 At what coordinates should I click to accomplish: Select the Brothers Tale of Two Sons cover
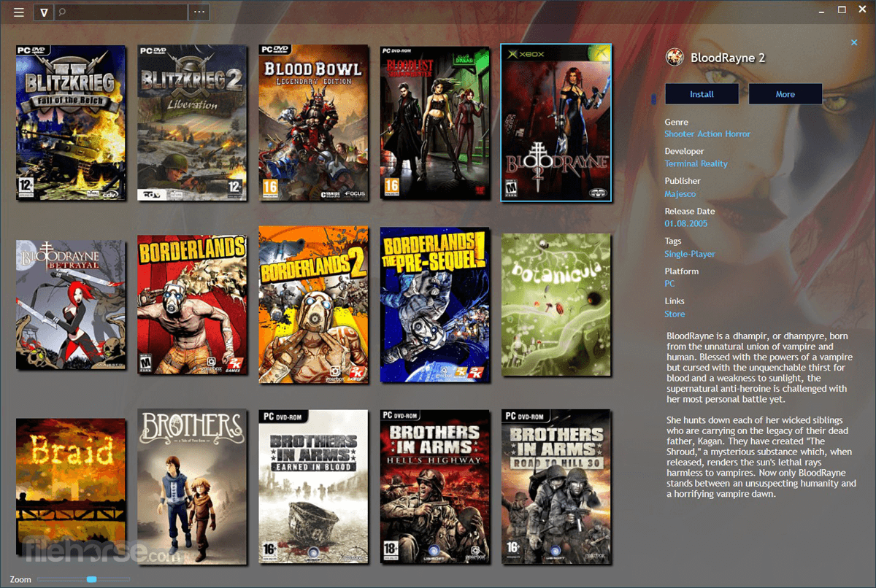191,487
